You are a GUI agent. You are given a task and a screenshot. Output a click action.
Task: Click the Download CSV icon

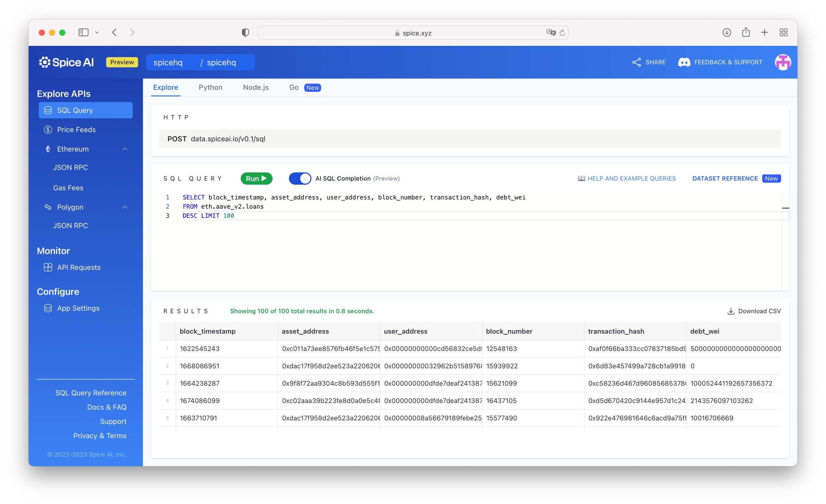731,311
